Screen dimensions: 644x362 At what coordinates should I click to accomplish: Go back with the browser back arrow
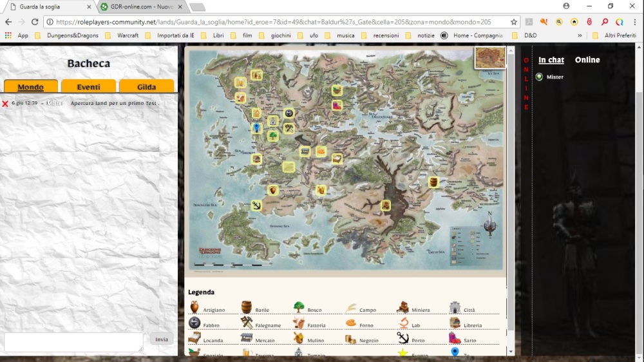(8, 22)
